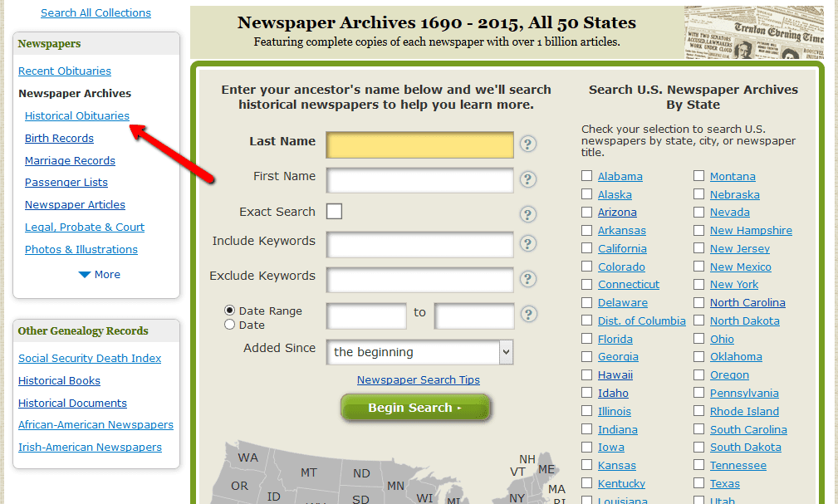Click the help icon beside Include Keywords

tap(528, 244)
